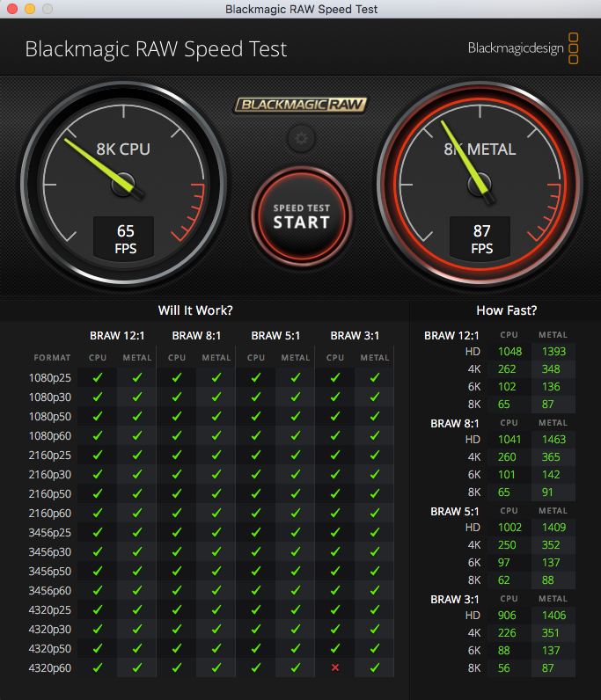Click the Blackmagic RAW Speed Test header title
The height and width of the screenshot is (700, 601).
[156, 49]
